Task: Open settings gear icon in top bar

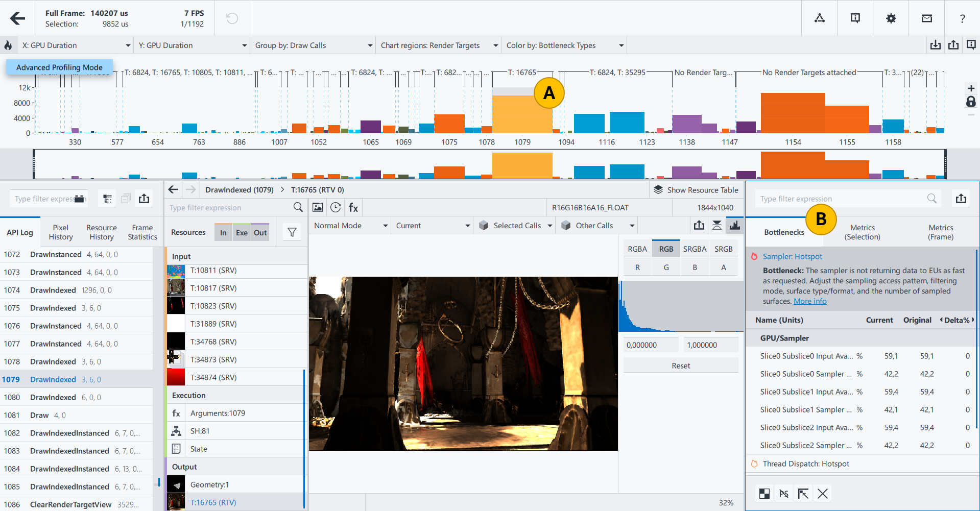Action: click(891, 18)
